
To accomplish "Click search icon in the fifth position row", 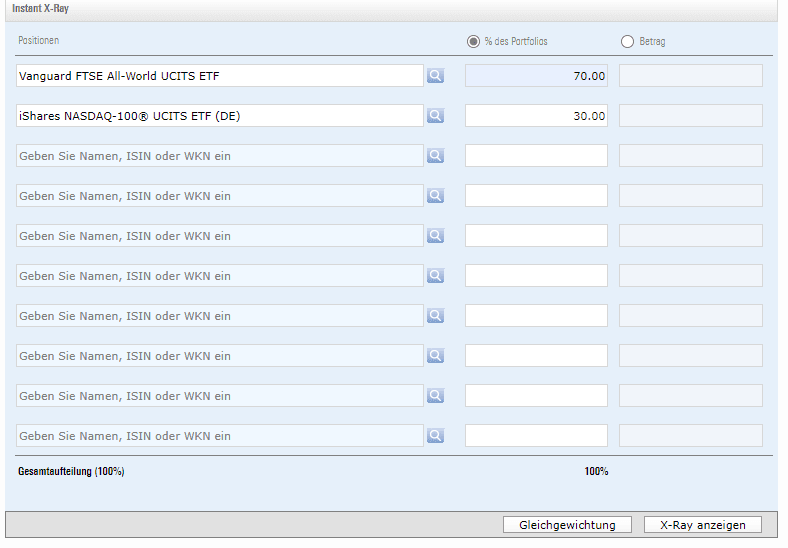I will click(435, 236).
